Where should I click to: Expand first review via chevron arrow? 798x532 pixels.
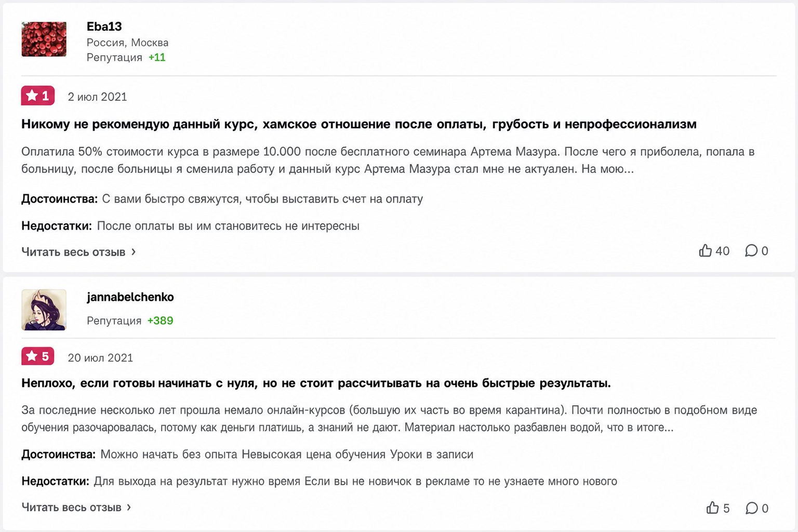[x=134, y=252]
